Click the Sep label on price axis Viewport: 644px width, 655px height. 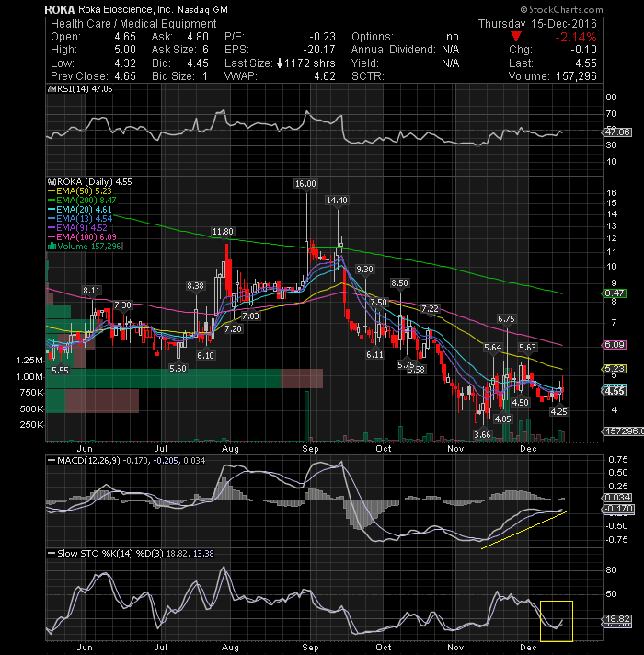[x=310, y=449]
